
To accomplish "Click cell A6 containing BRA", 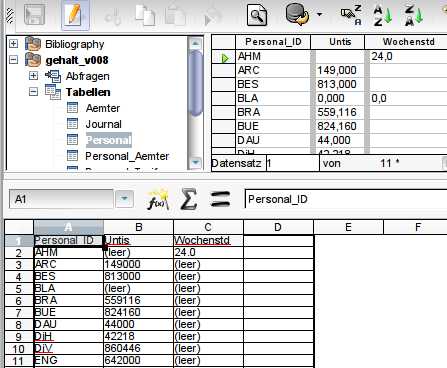I will 69,301.
